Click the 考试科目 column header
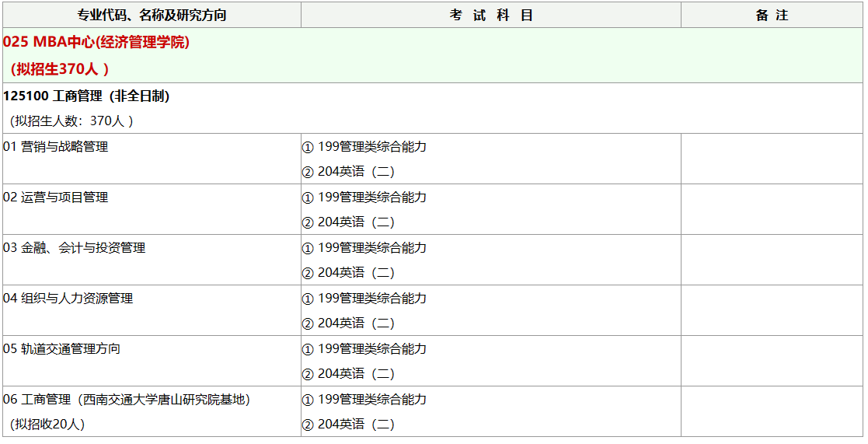The height and width of the screenshot is (444, 868). [491, 15]
